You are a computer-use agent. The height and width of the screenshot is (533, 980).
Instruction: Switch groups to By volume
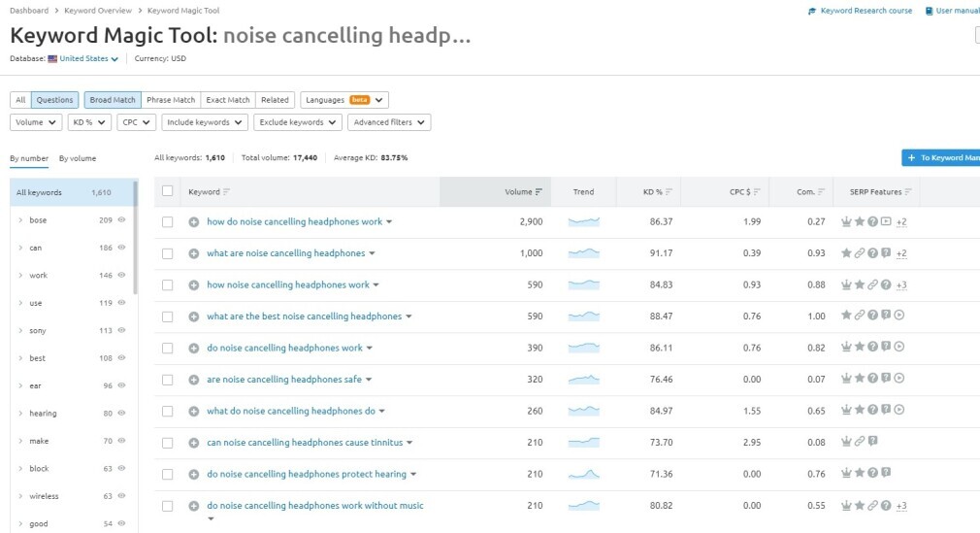(x=78, y=158)
